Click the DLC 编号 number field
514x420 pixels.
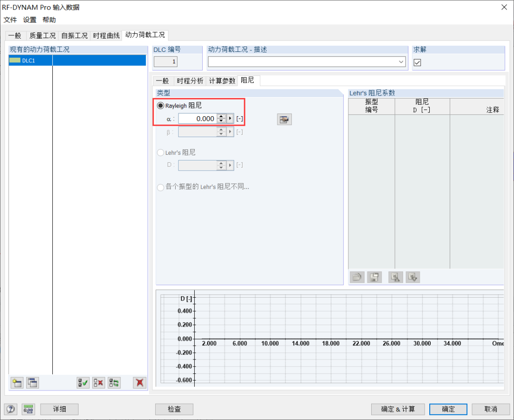166,61
